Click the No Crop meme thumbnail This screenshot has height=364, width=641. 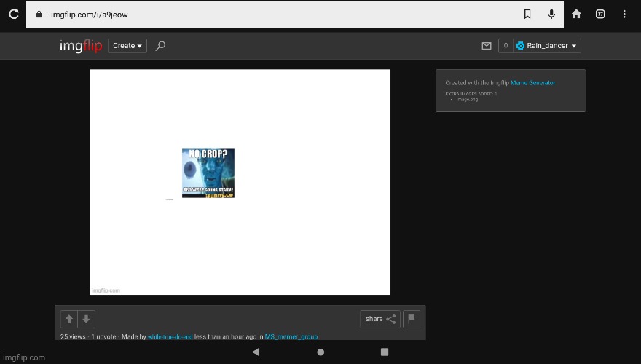208,173
